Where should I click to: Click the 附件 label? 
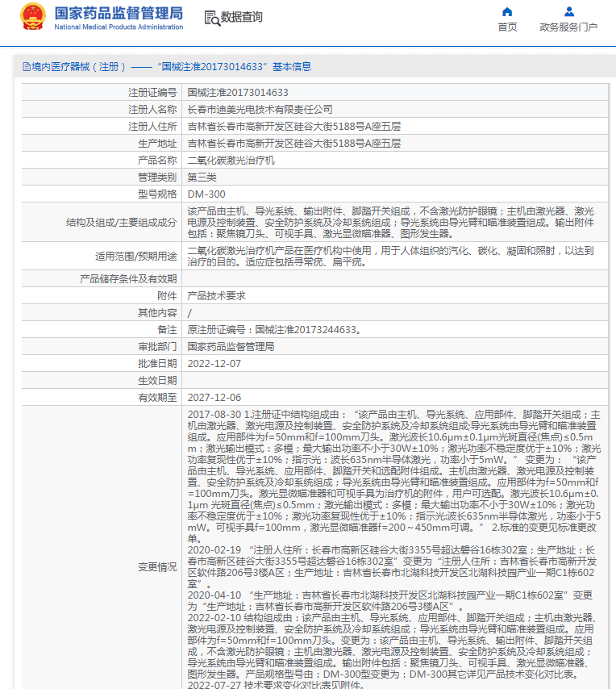[x=167, y=296]
